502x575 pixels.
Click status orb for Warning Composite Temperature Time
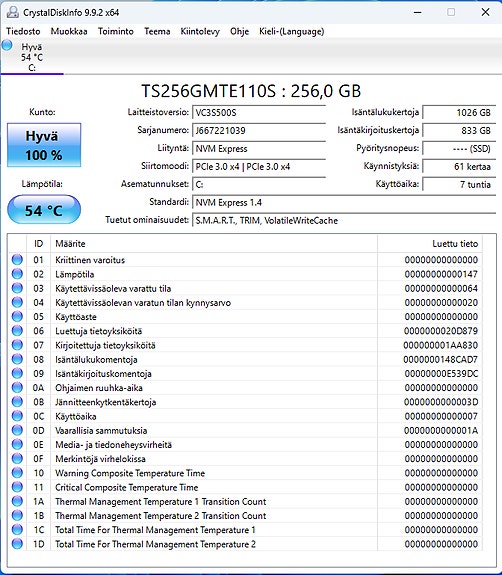pyautogui.click(x=17, y=473)
